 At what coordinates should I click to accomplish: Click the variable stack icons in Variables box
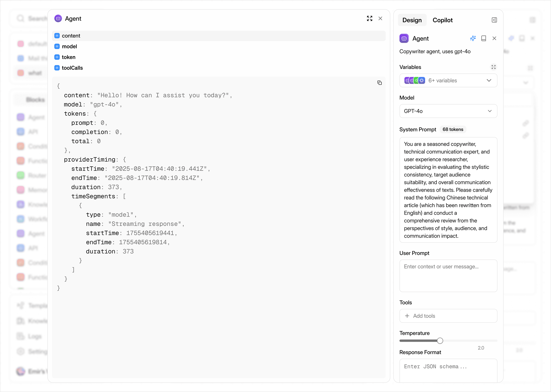coord(415,80)
